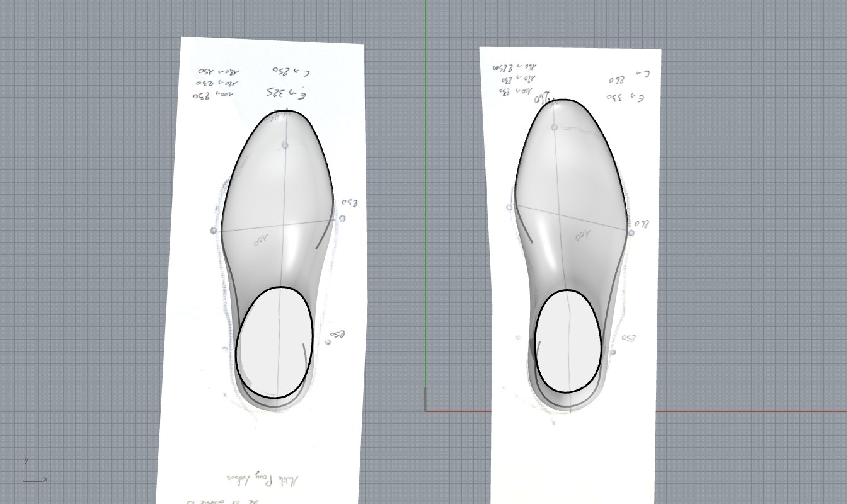Image resolution: width=847 pixels, height=504 pixels.
Task: Pick the point near '230' on left sheet
Action: tap(342, 219)
